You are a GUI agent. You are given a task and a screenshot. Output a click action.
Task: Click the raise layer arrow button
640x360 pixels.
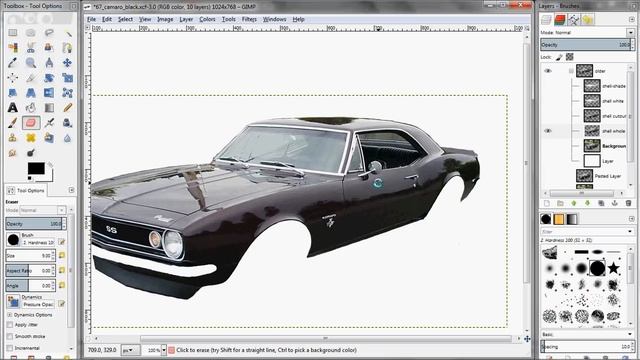(x=574, y=203)
